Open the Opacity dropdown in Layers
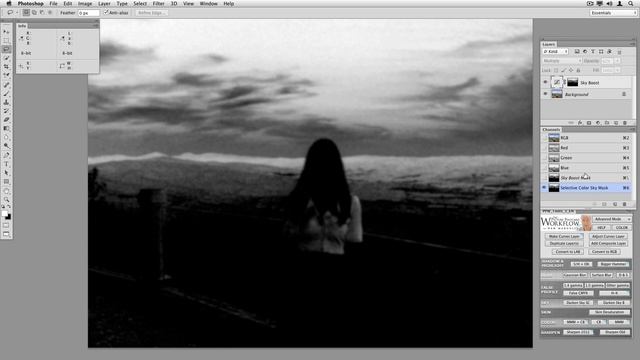The height and width of the screenshot is (360, 640). point(618,61)
